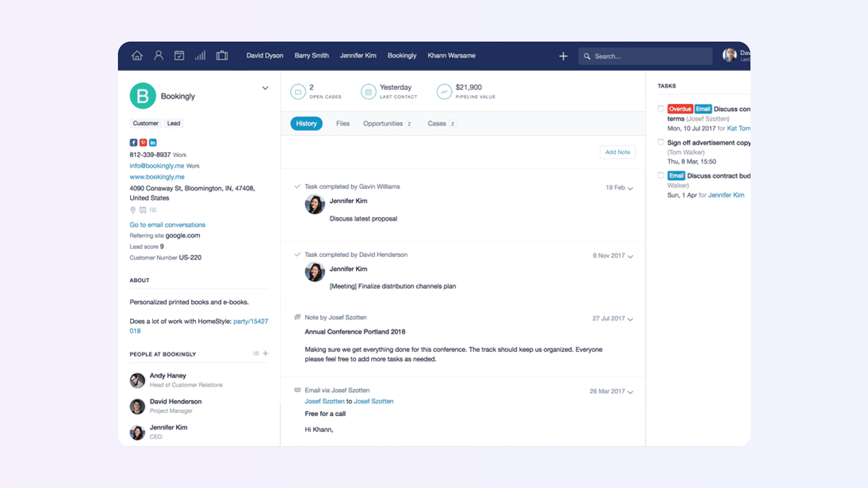The width and height of the screenshot is (868, 488).
Task: Click the plus add-new icon in navbar
Action: pos(563,56)
